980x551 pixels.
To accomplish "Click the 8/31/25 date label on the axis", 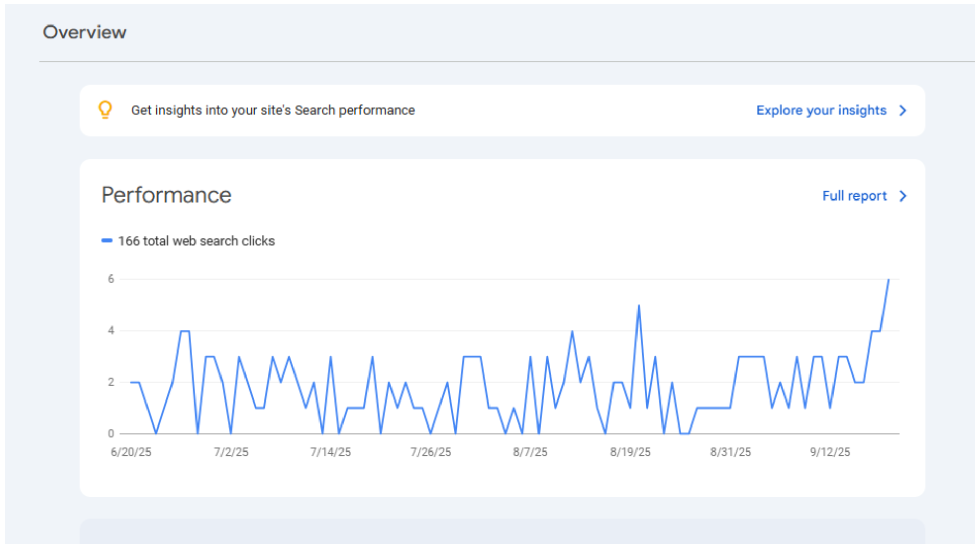I will tap(730, 452).
